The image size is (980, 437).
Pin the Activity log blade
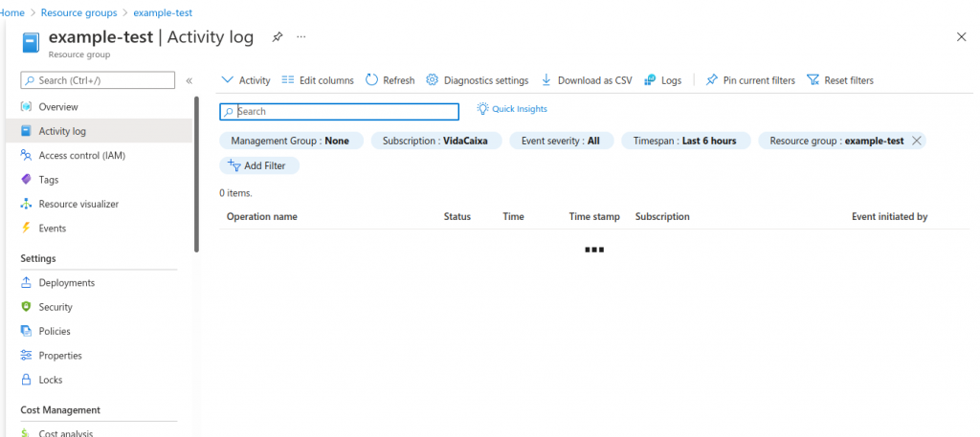[278, 37]
